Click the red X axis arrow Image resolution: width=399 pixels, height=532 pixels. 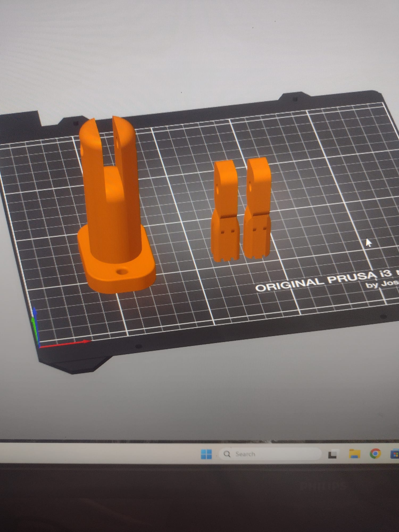66,343
